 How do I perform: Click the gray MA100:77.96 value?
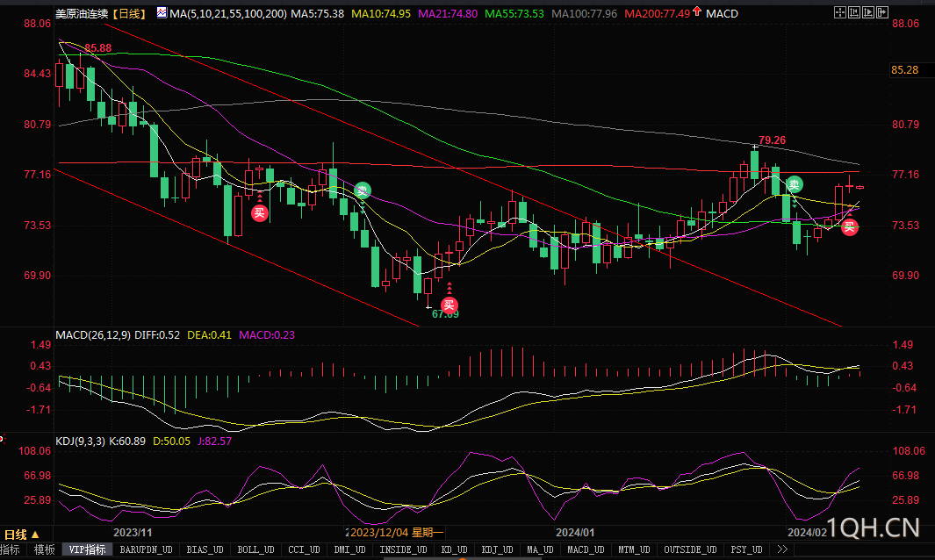pyautogui.click(x=585, y=13)
